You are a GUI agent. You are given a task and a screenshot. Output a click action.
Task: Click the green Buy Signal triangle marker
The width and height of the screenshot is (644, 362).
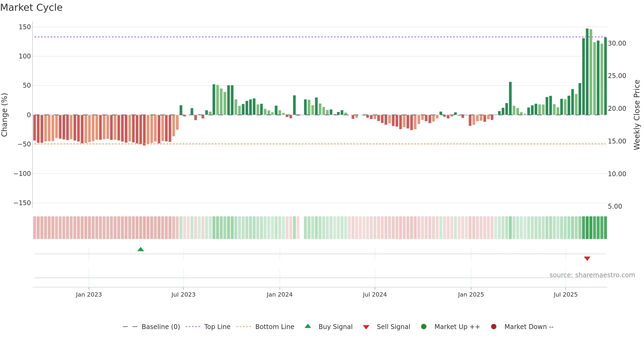141,249
